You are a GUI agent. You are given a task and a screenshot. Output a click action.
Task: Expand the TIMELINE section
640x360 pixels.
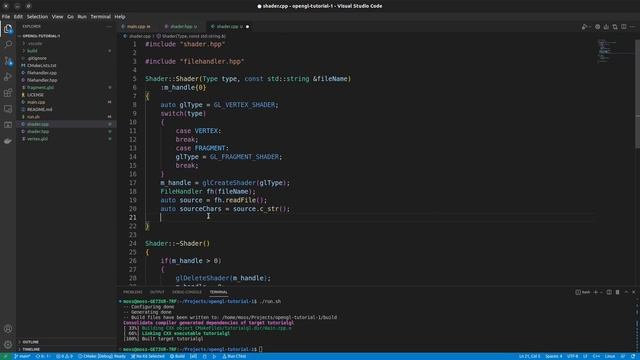pyautogui.click(x=31, y=349)
